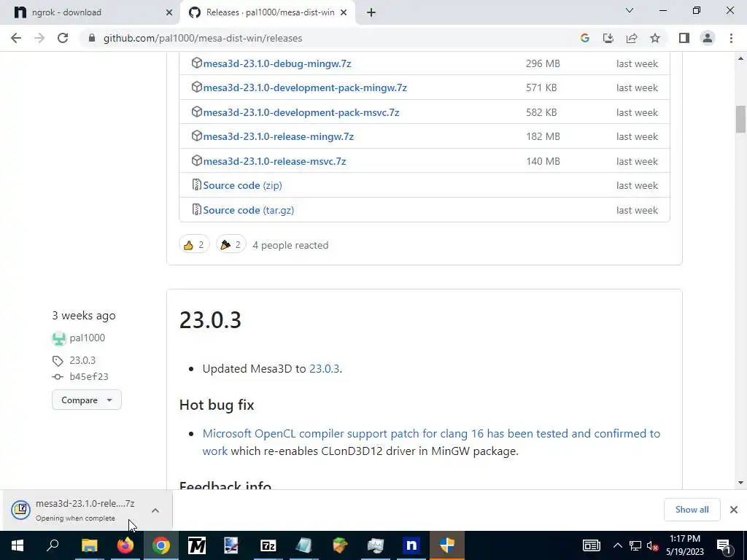747x560 pixels.
Task: Open Chrome's three-dot menu
Action: (x=731, y=38)
